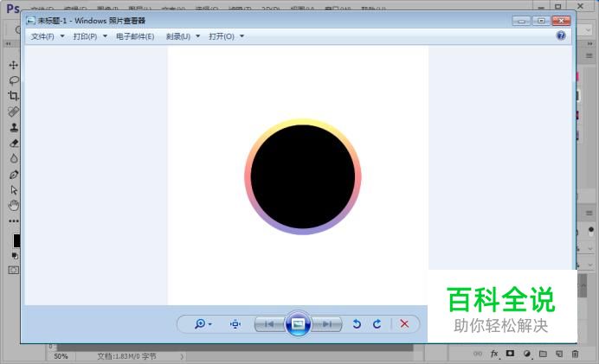Minimize the Photo Viewer window

coord(521,21)
